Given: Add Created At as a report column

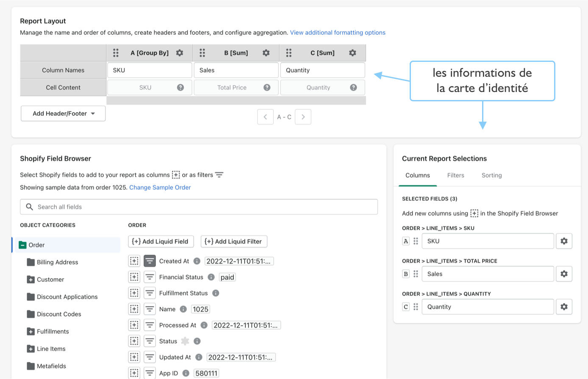Looking at the screenshot, I should [134, 261].
